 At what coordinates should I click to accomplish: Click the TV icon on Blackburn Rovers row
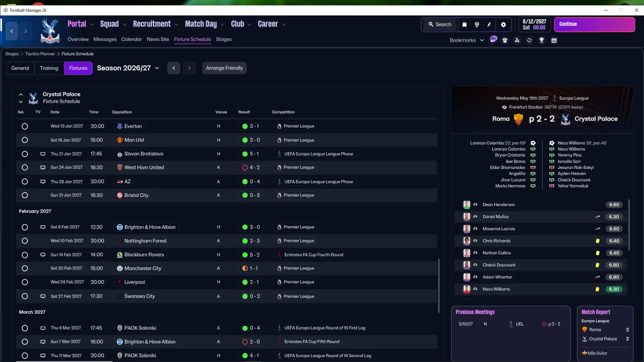pyautogui.click(x=43, y=255)
